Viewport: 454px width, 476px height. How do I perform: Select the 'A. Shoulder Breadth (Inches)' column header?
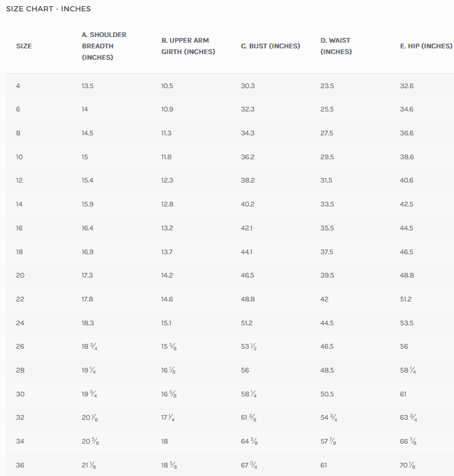[104, 46]
